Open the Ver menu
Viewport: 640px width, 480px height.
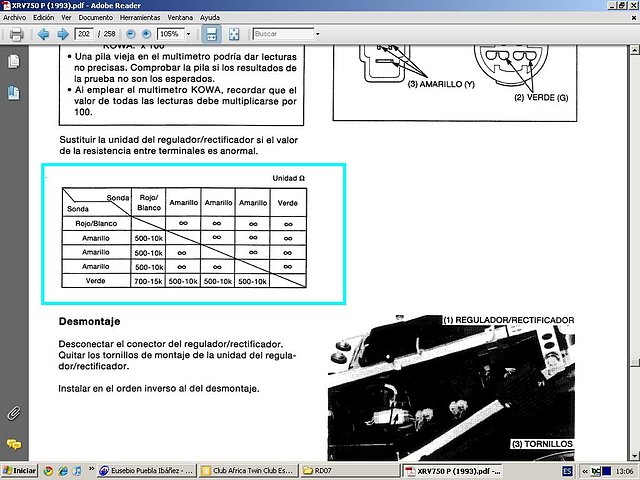66,18
